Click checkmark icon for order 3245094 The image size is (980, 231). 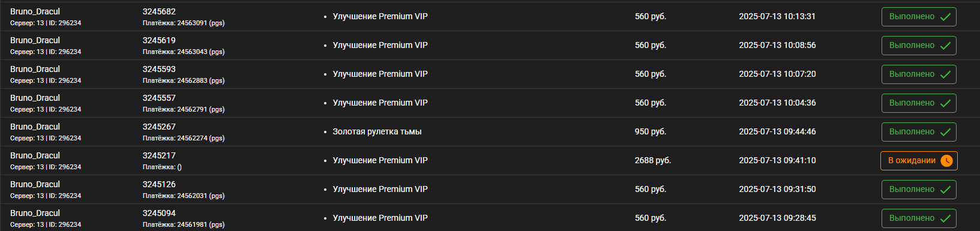[945, 218]
